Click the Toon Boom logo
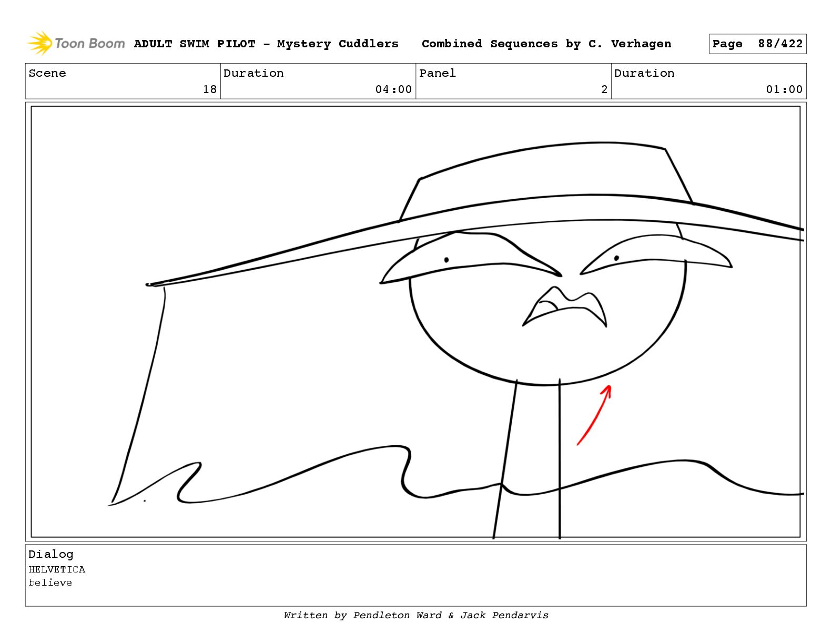The image size is (832, 644). pyautogui.click(x=76, y=43)
